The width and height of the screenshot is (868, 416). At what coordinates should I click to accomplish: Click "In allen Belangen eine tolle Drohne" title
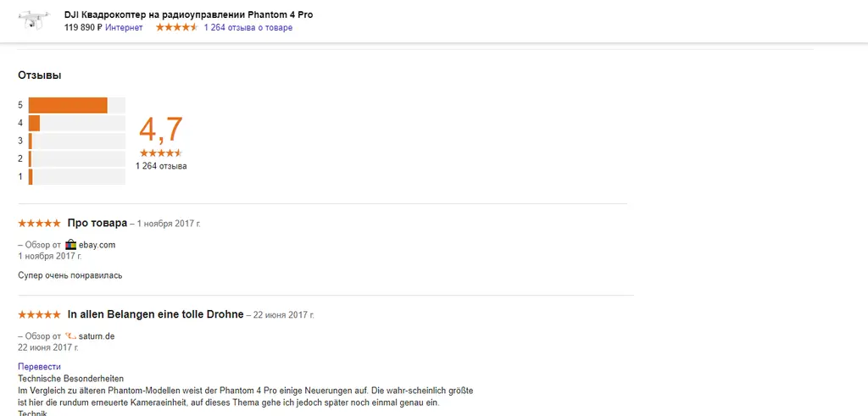pos(155,314)
